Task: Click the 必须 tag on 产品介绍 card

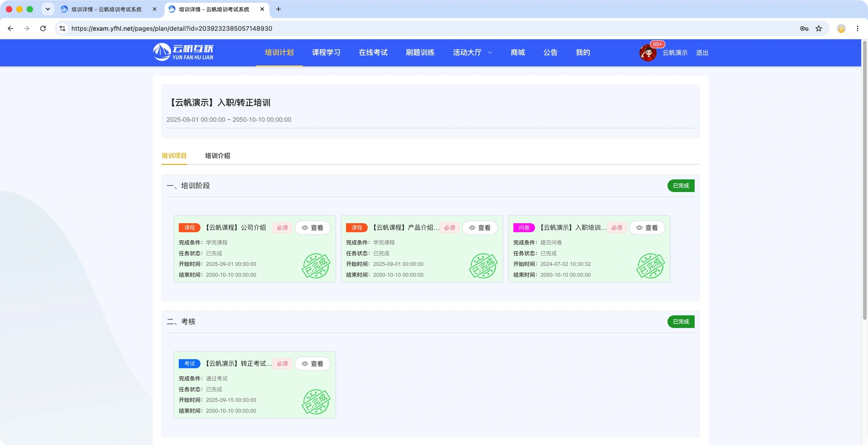Action: (x=449, y=228)
